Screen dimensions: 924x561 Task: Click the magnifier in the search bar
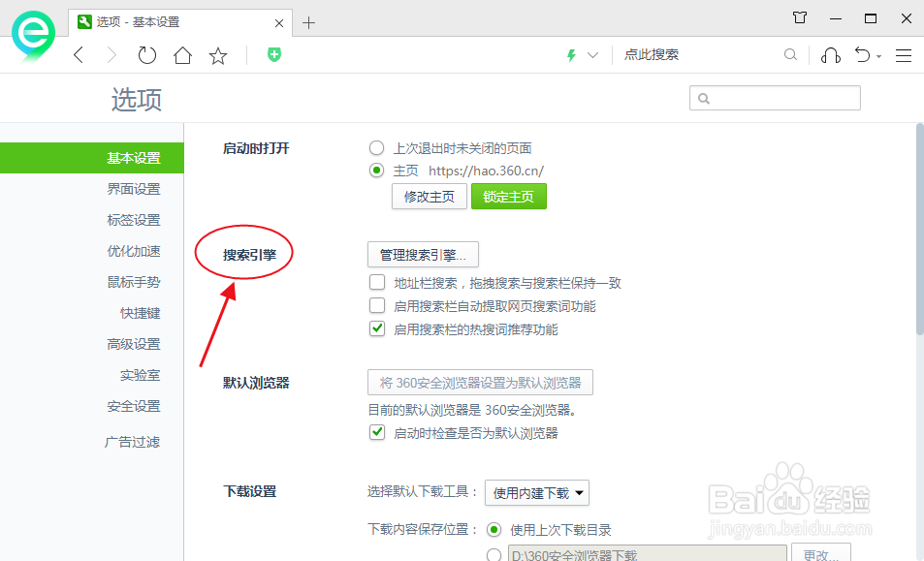791,55
